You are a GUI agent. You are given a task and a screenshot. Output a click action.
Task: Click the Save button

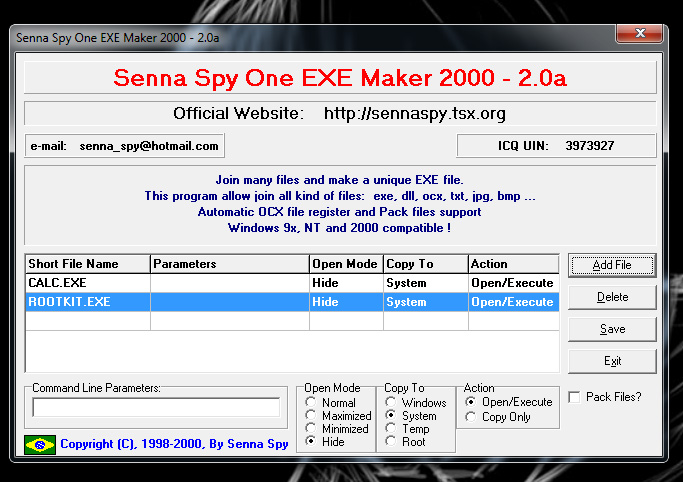(612, 329)
